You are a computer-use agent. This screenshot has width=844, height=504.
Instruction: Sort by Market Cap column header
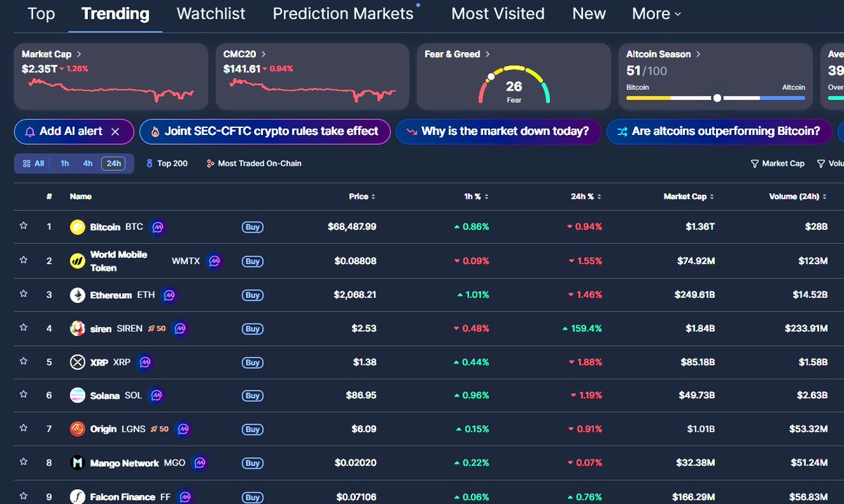coord(689,197)
